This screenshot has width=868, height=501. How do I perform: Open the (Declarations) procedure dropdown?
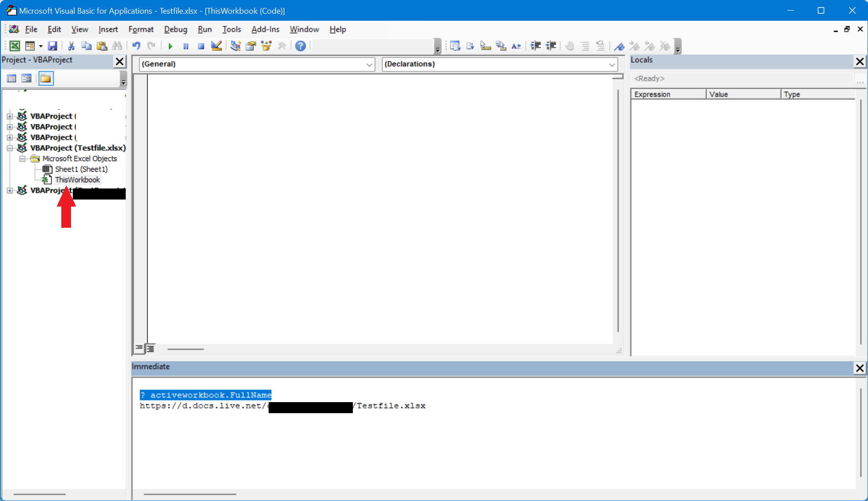tap(612, 64)
